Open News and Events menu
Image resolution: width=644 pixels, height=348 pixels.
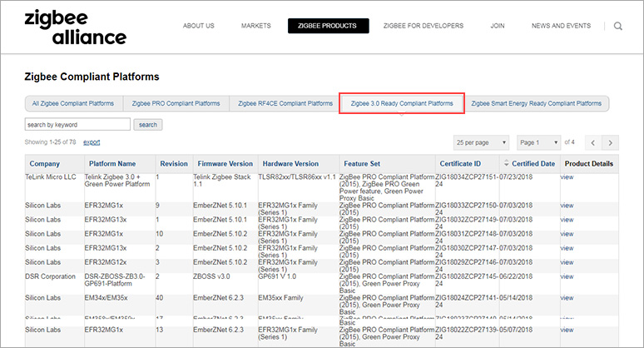tap(561, 26)
